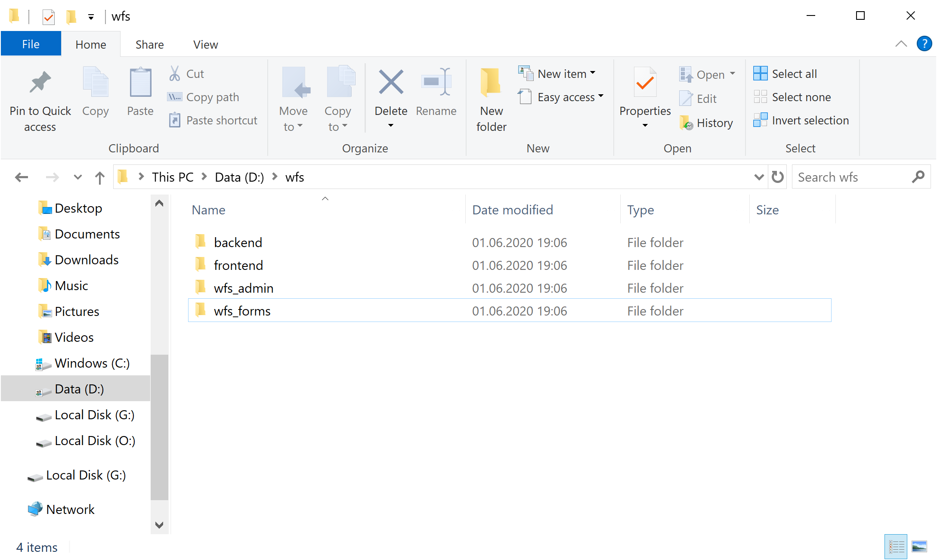
Task: Click the Rename icon
Action: 436,81
